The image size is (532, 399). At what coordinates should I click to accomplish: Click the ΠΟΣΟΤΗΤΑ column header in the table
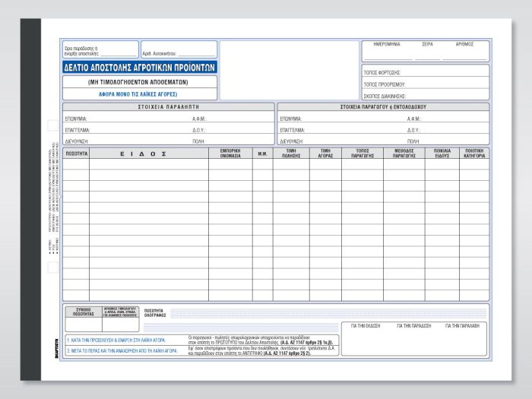click(76, 153)
